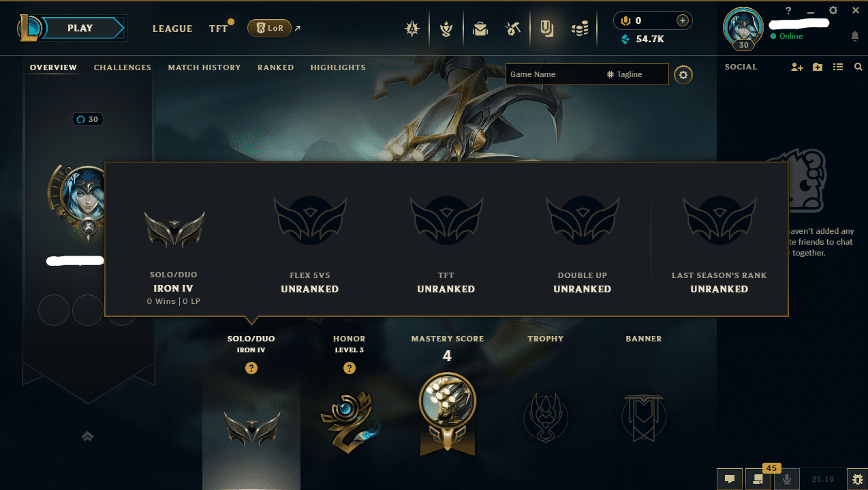This screenshot has height=490, width=868.
Task: Open the LoR launcher button
Action: point(269,28)
